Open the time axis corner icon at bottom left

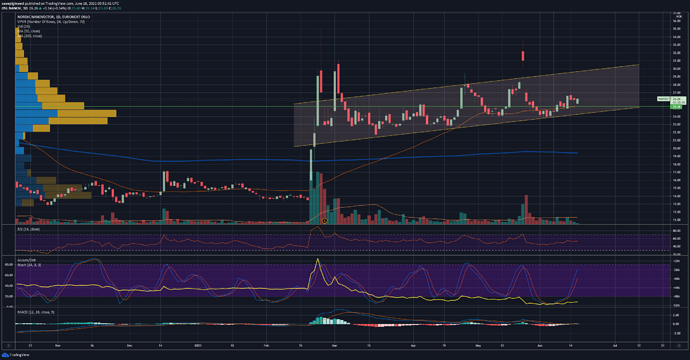tap(8, 346)
